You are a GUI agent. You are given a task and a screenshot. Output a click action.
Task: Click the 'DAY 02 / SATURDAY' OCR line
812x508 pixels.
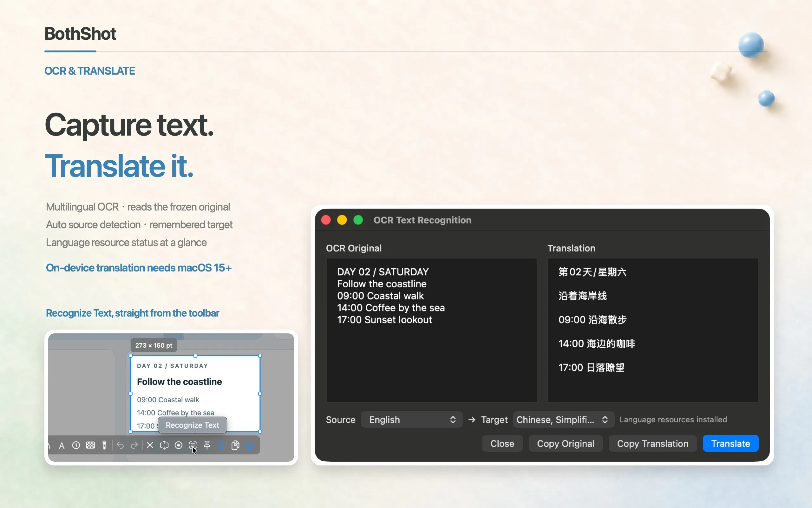click(x=383, y=272)
